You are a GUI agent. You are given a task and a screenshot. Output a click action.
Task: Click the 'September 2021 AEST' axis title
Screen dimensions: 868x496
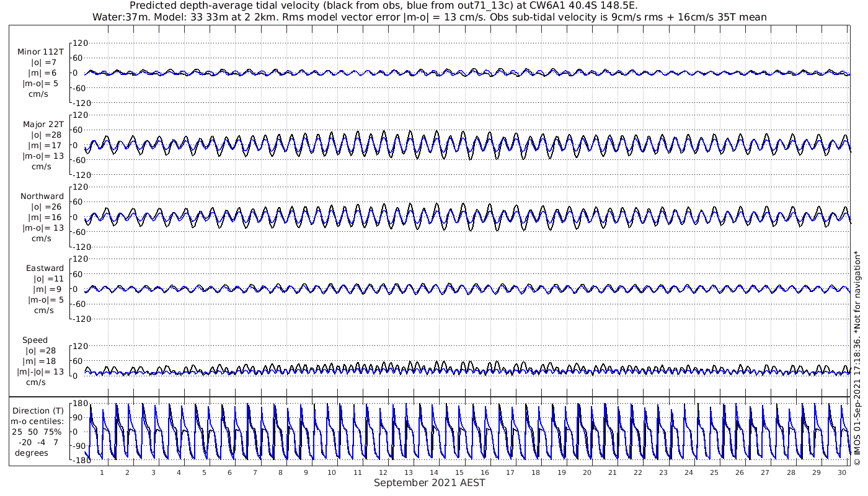(x=430, y=483)
